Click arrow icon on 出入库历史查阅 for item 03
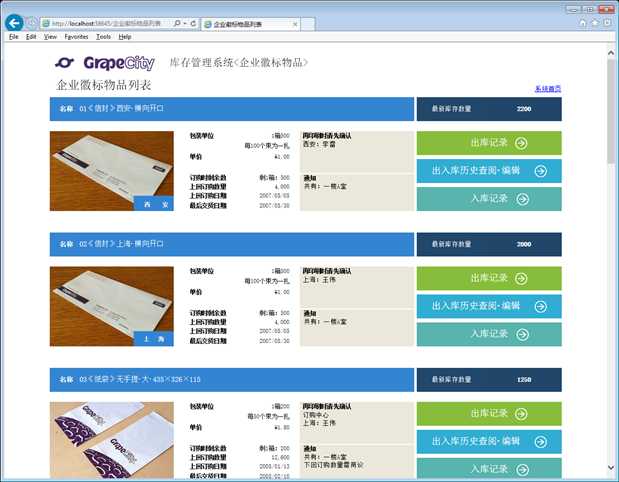 (x=540, y=442)
